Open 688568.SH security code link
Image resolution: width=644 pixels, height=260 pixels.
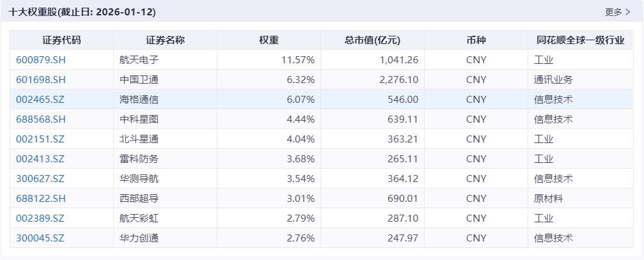point(41,119)
